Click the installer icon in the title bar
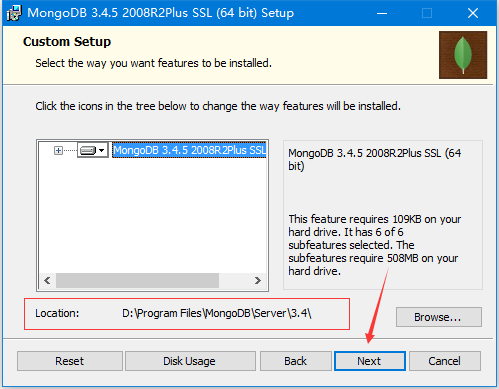The image size is (499, 389). (x=14, y=13)
